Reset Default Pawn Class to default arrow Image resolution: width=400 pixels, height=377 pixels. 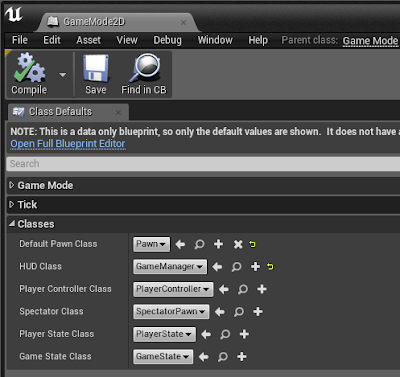click(252, 244)
